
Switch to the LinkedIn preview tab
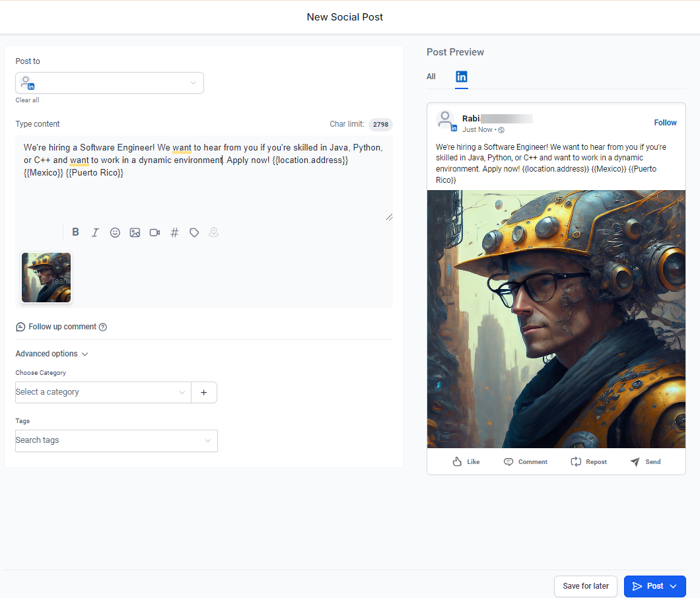coord(462,77)
